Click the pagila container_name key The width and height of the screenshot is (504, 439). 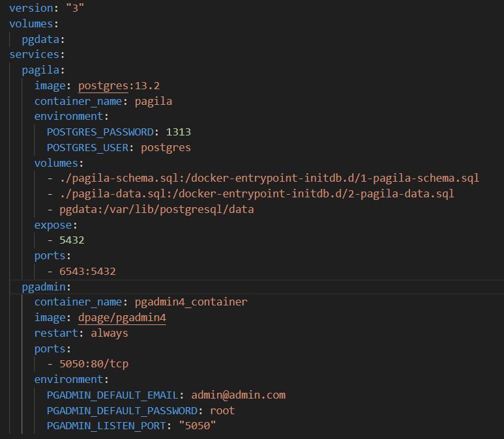(x=78, y=102)
